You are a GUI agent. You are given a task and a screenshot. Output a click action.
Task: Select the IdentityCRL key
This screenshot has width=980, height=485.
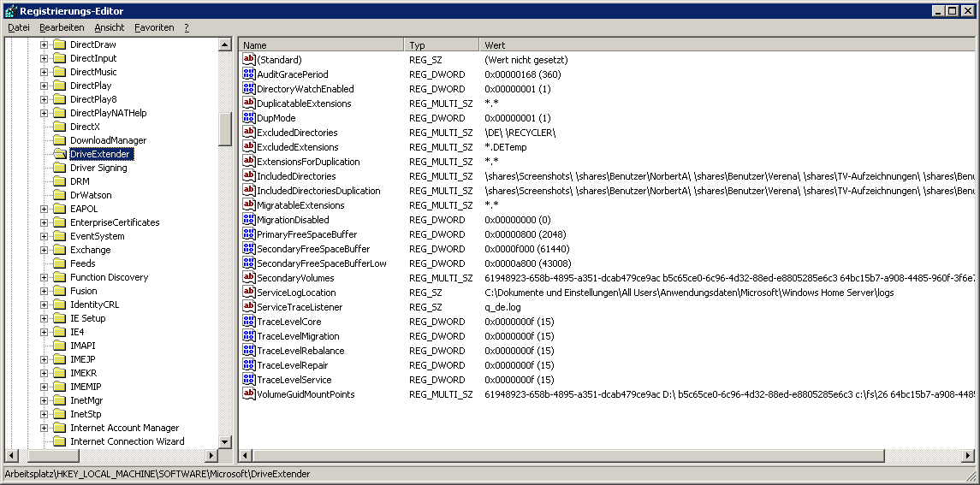pos(94,305)
